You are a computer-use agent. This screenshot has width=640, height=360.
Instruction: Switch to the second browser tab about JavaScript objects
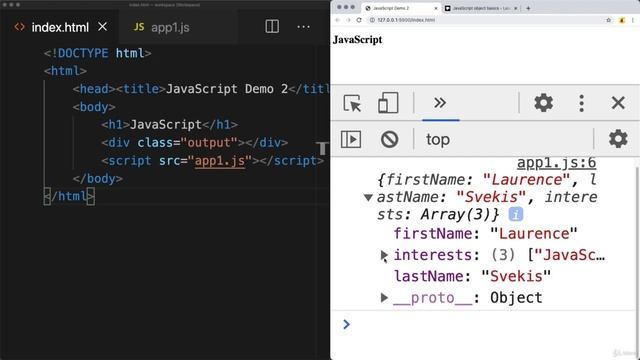pos(480,8)
